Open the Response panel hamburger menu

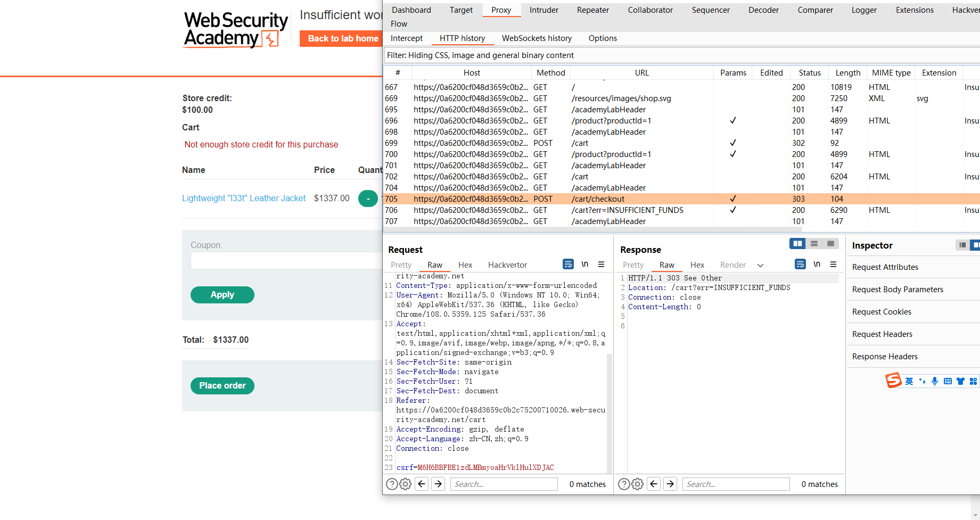[833, 264]
